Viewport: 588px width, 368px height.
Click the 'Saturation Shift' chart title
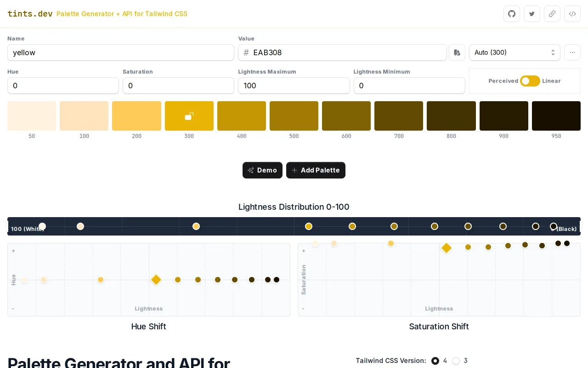(x=439, y=327)
